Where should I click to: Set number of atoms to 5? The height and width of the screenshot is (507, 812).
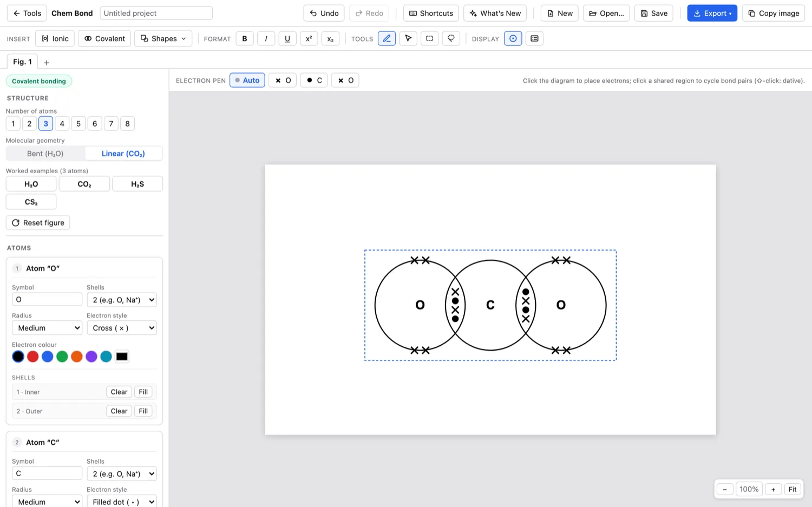pyautogui.click(x=78, y=123)
